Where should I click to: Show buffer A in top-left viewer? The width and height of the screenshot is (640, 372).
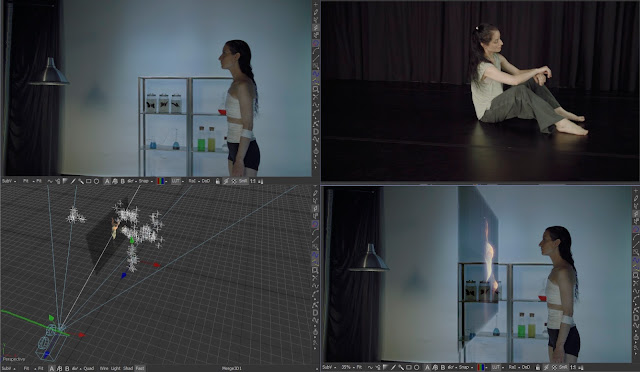[107, 181]
